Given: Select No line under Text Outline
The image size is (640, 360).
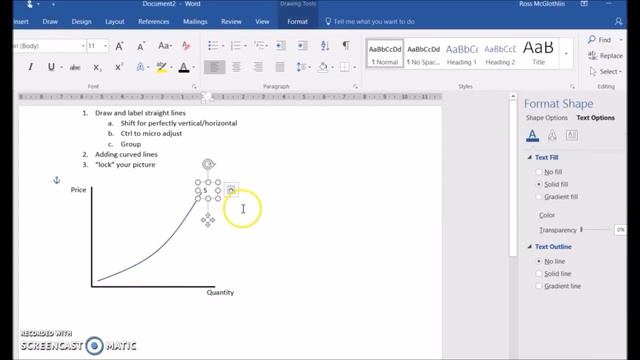Looking at the screenshot, I should 550,261.
